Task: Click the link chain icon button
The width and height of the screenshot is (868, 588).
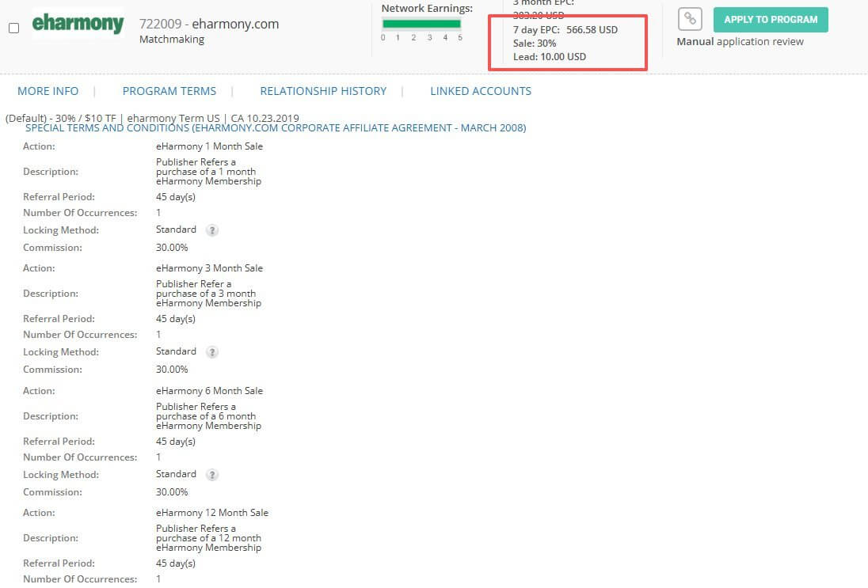Action: (x=690, y=19)
